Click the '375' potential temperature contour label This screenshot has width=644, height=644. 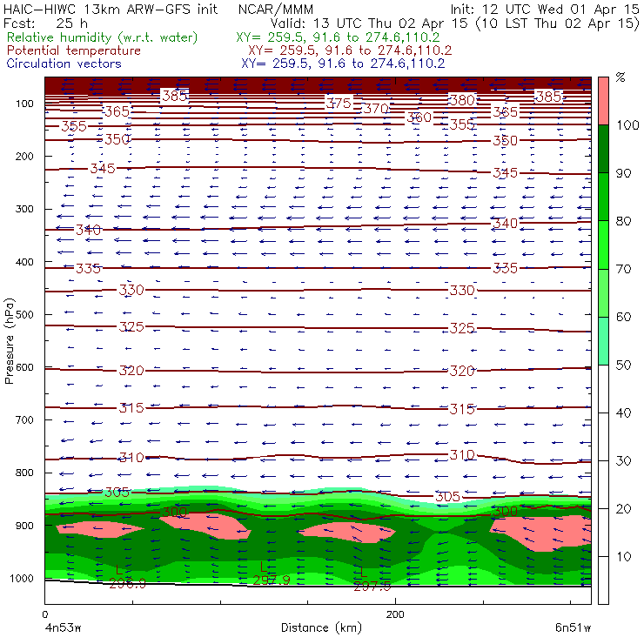click(339, 103)
